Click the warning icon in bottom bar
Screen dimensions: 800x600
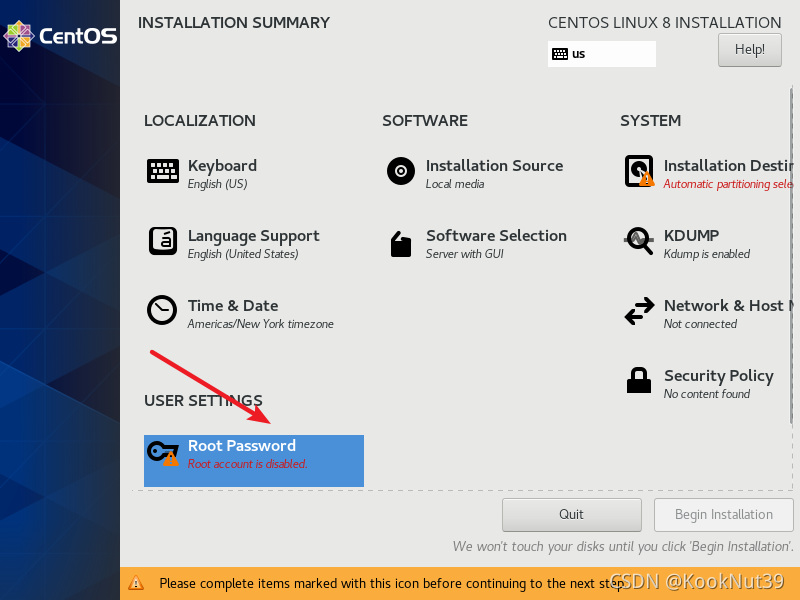(136, 583)
